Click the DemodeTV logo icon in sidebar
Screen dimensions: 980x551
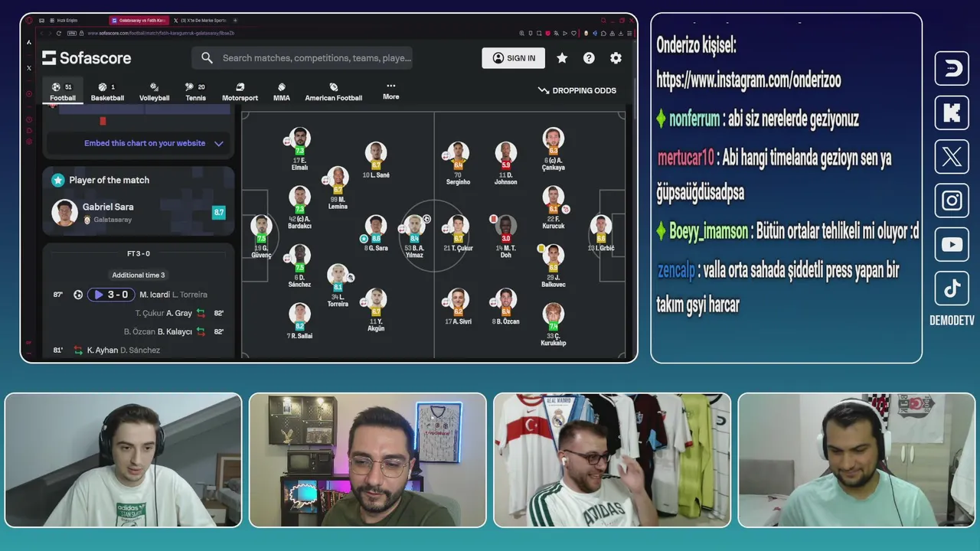point(952,68)
